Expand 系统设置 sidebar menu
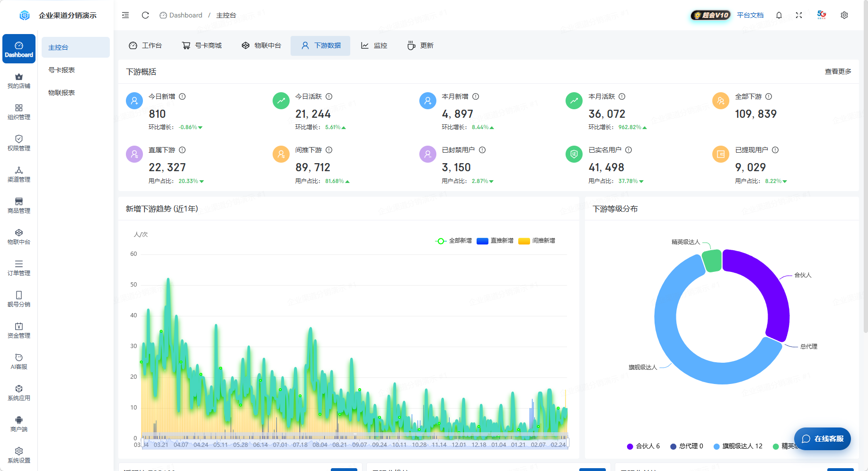This screenshot has width=868, height=471. tap(19, 455)
